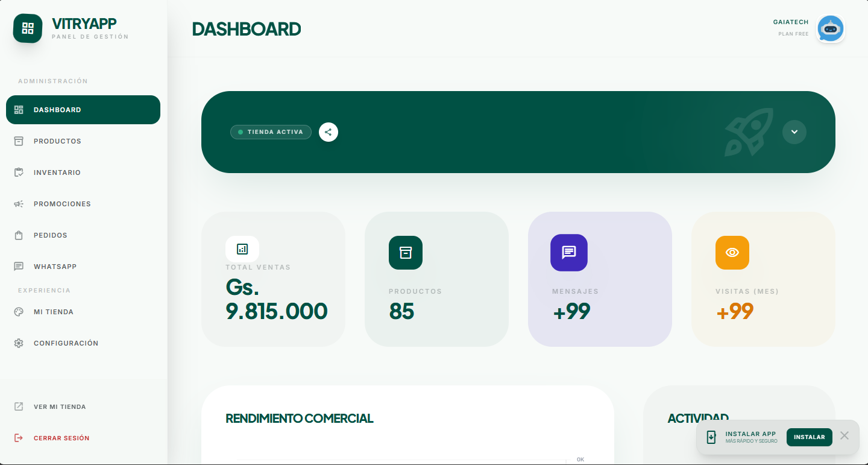Click the Instalar button

[x=810, y=437]
